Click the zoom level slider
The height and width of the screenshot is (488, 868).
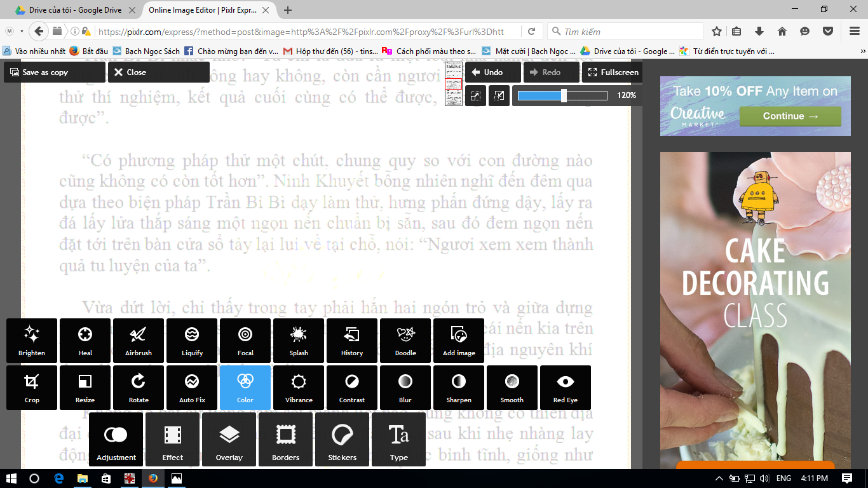(562, 95)
